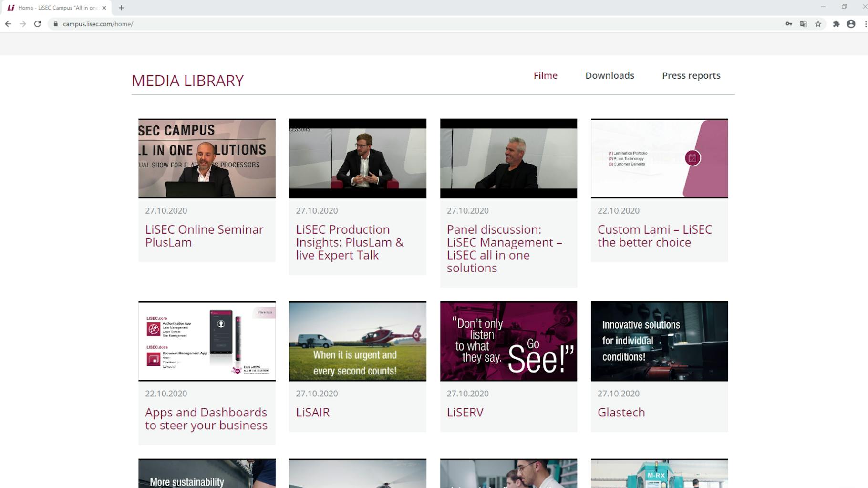Close the LiSEC Campus browser tab
The image size is (868, 488).
click(x=104, y=8)
